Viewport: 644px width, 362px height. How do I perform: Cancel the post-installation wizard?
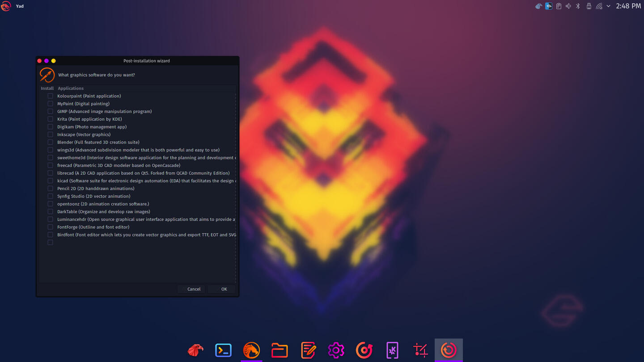pyautogui.click(x=191, y=289)
